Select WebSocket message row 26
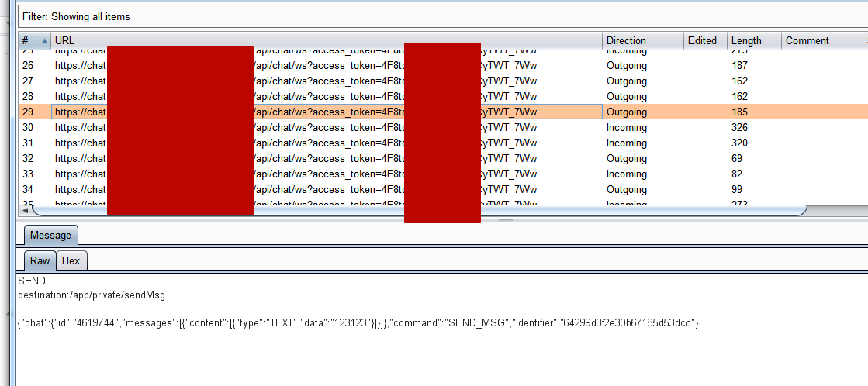868x386 pixels. pyautogui.click(x=443, y=66)
